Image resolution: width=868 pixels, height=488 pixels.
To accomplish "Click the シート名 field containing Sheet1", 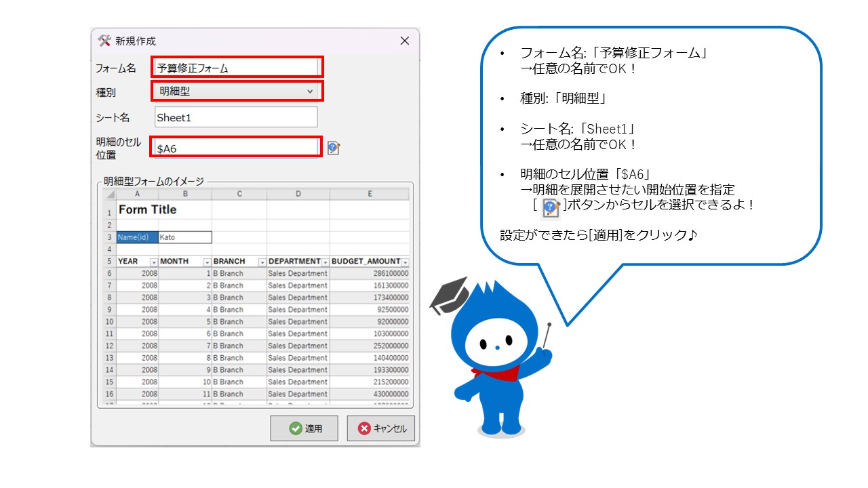I will [x=236, y=117].
